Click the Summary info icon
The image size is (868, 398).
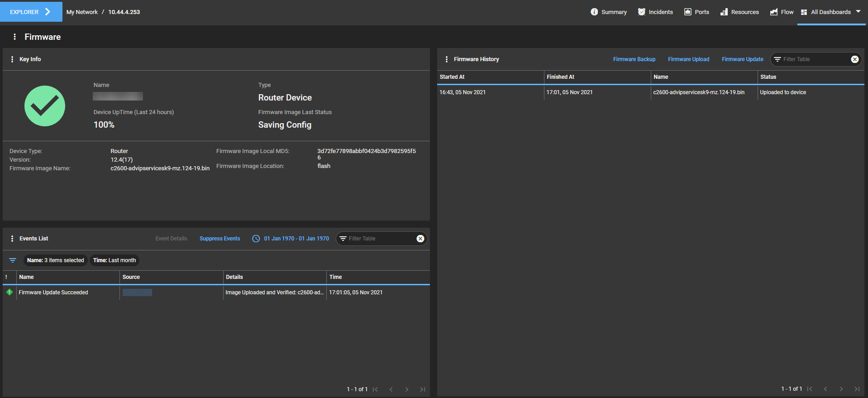594,12
